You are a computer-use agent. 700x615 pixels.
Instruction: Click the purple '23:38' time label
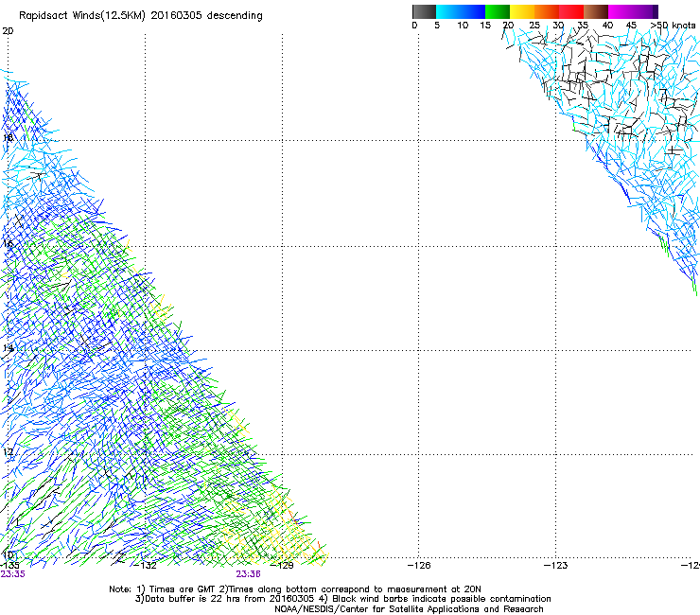pos(248,574)
